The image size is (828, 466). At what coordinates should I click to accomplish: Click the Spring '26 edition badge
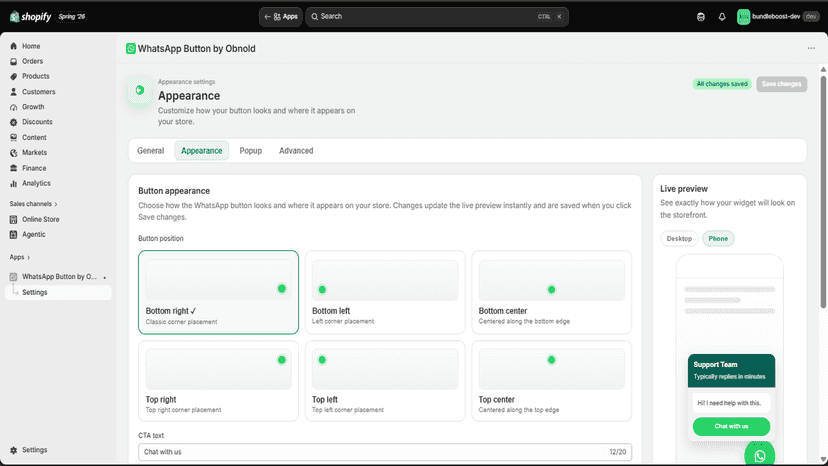[x=72, y=16]
